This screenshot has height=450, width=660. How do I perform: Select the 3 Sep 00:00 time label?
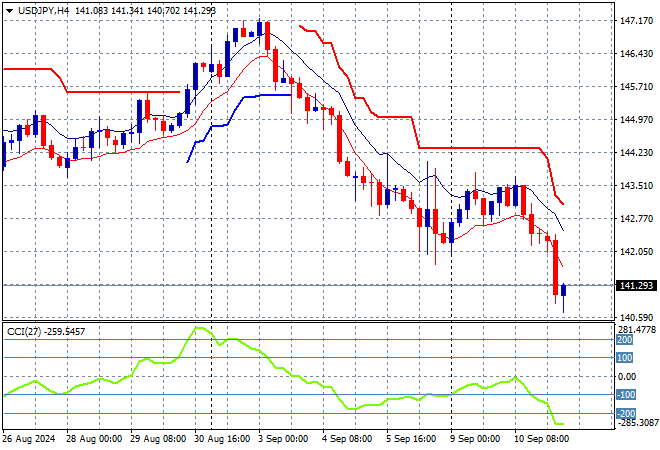point(284,439)
